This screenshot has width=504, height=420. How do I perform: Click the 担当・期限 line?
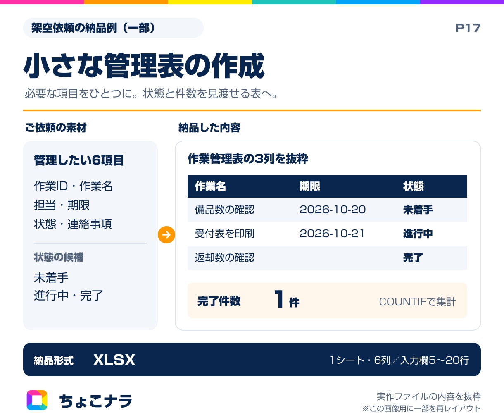point(62,205)
